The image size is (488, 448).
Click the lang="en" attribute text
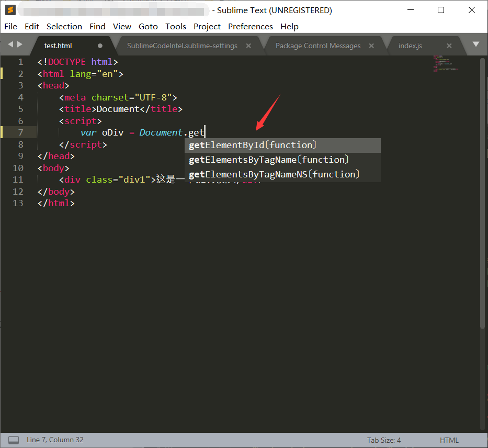[94, 74]
